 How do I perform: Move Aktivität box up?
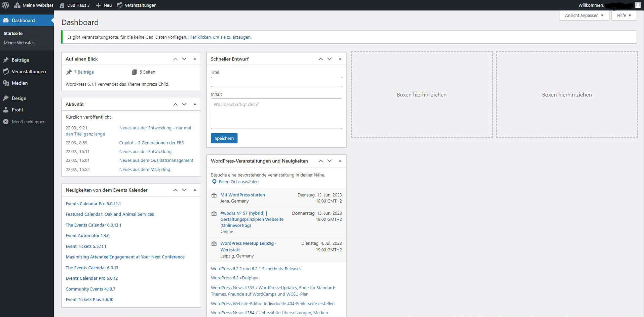(175, 104)
